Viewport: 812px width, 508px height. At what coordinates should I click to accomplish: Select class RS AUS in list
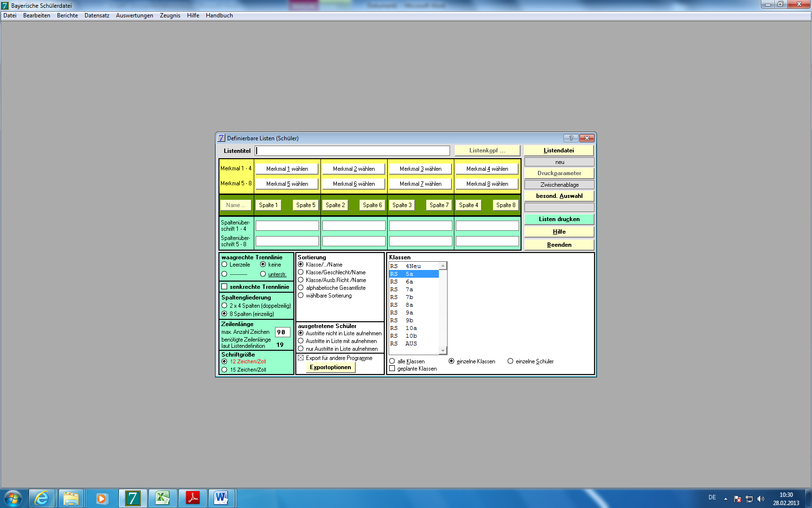tap(414, 344)
